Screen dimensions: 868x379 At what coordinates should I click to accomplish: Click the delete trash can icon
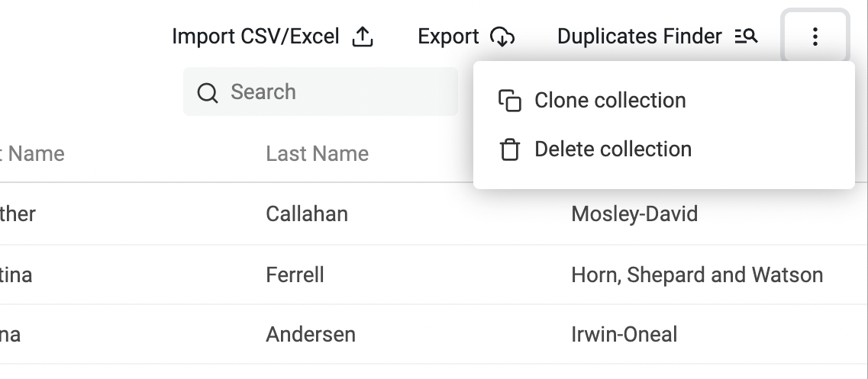point(509,149)
